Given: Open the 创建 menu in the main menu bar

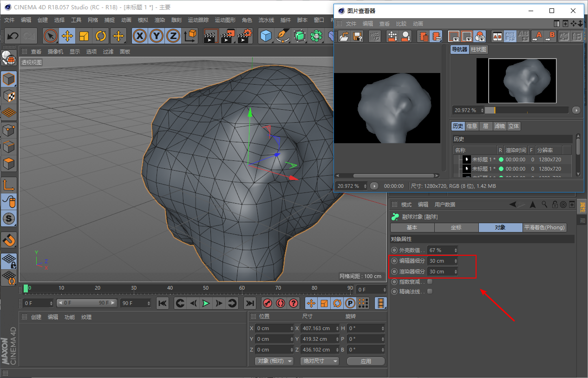Looking at the screenshot, I should (x=42, y=20).
